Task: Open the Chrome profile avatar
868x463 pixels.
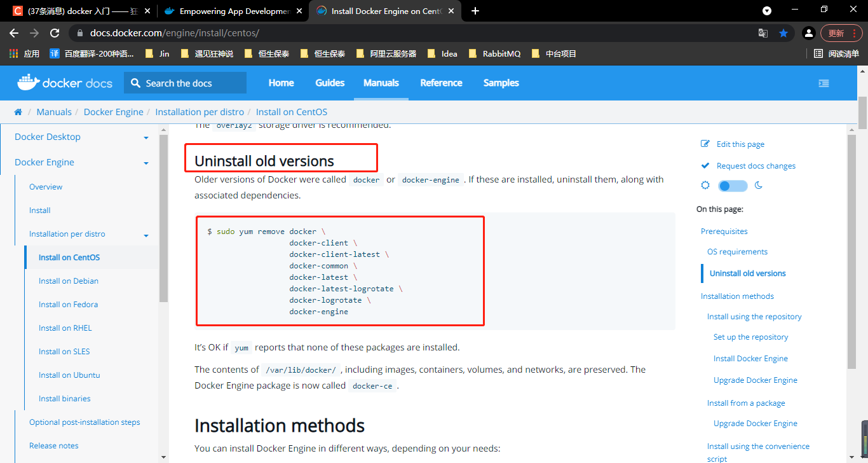Action: pyautogui.click(x=808, y=33)
